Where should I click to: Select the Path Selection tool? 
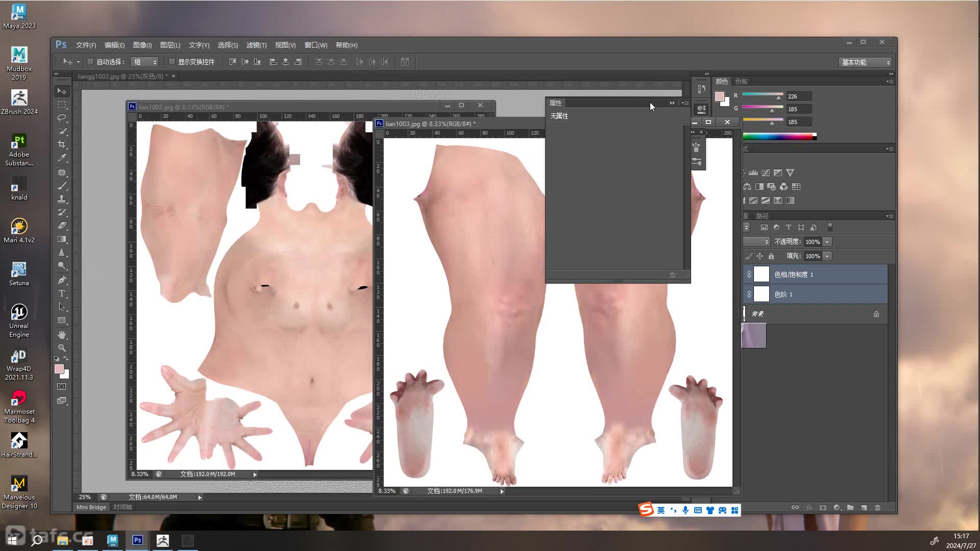pyautogui.click(x=62, y=307)
